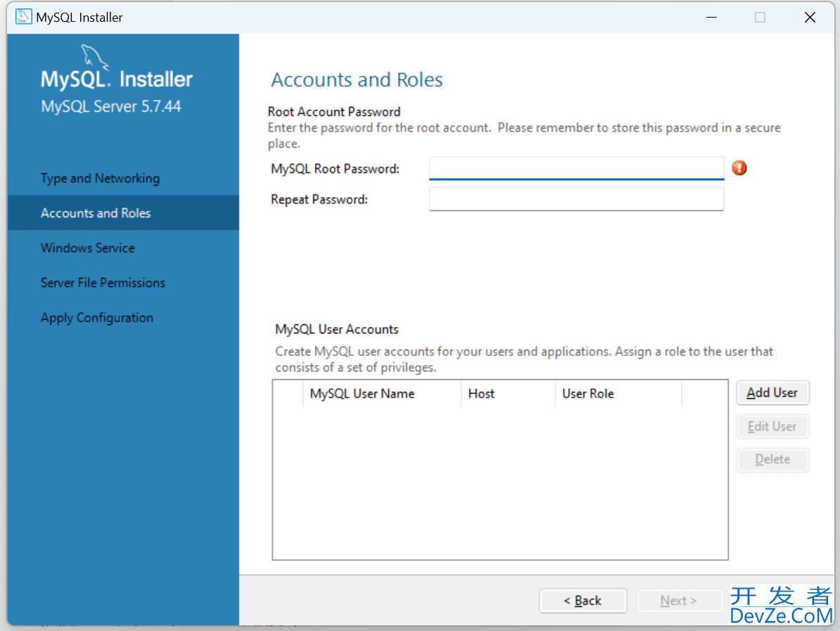
Task: Click the User Role column header
Action: 618,394
